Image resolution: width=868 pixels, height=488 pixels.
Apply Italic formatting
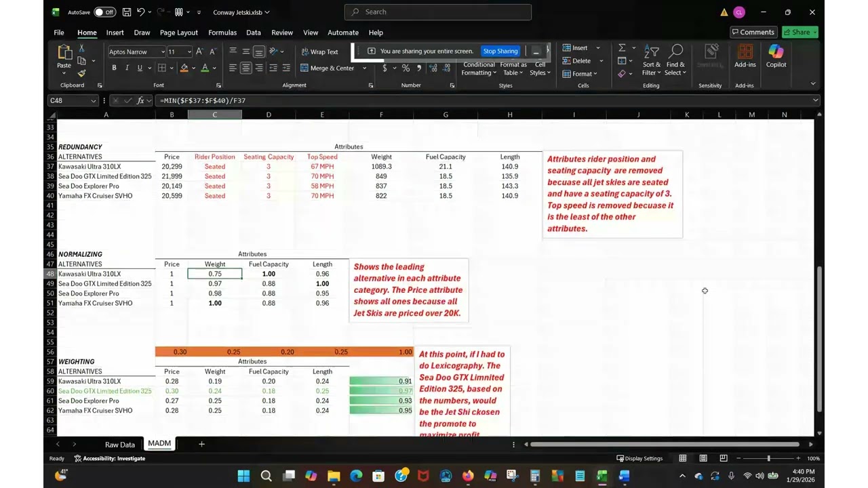(x=127, y=68)
